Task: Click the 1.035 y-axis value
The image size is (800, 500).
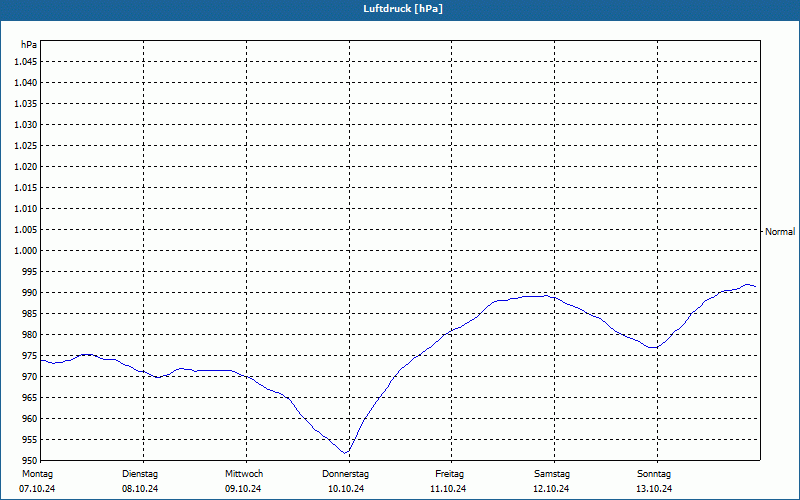Action: [x=26, y=104]
